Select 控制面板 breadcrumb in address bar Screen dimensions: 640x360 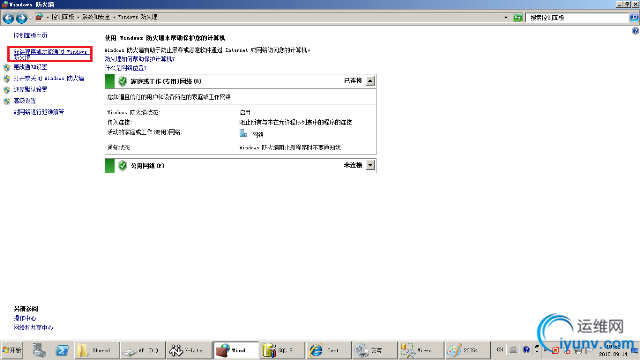(x=63, y=17)
